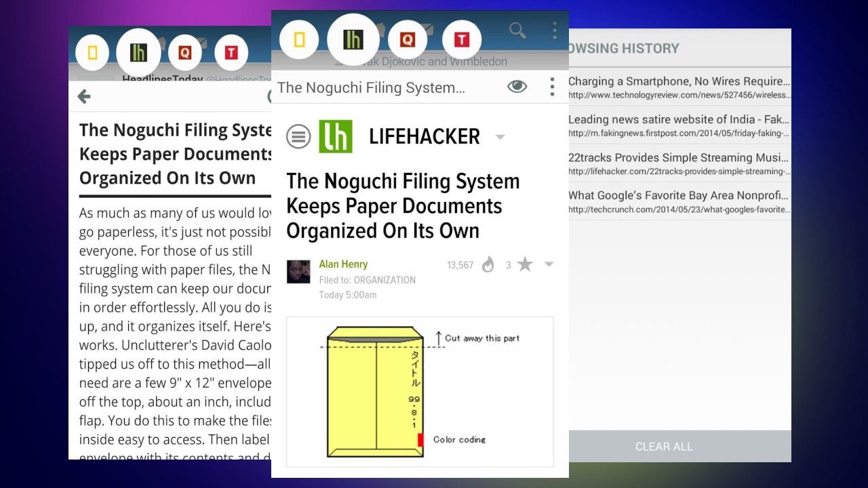This screenshot has width=868, height=488.
Task: Open Alan Henry's author avatar
Action: tap(298, 271)
